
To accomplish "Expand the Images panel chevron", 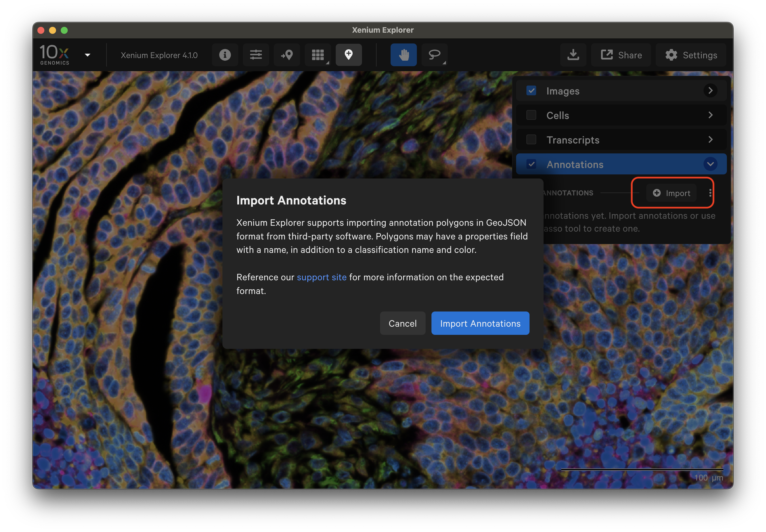I will pos(710,91).
